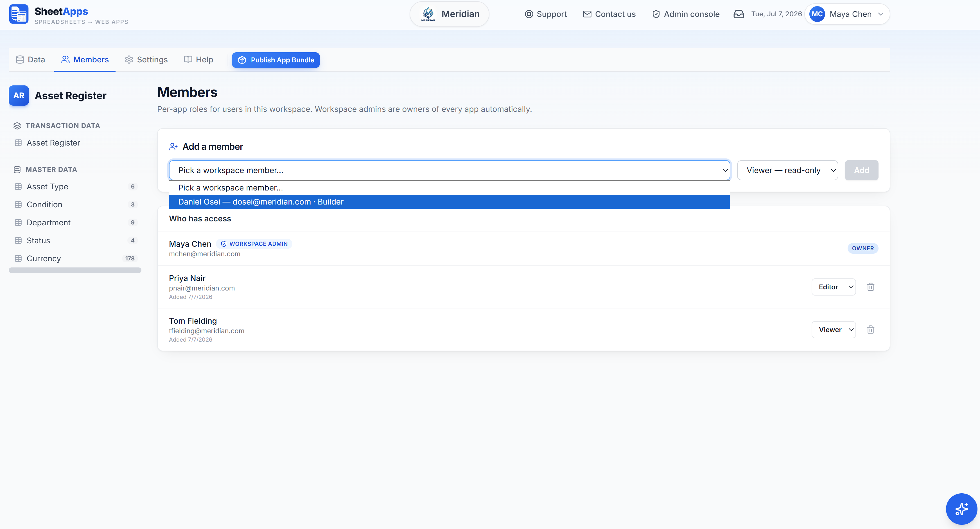
Task: Click the Publish bundle package icon
Action: coord(242,60)
